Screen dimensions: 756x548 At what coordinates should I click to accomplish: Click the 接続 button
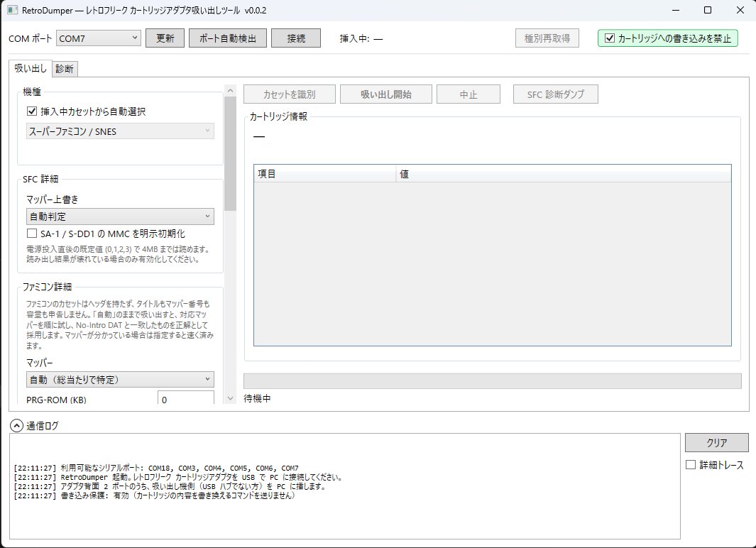point(296,38)
